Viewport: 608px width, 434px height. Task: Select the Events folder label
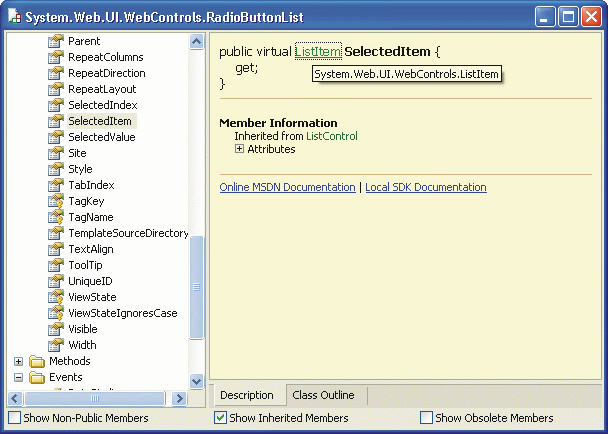(66, 377)
